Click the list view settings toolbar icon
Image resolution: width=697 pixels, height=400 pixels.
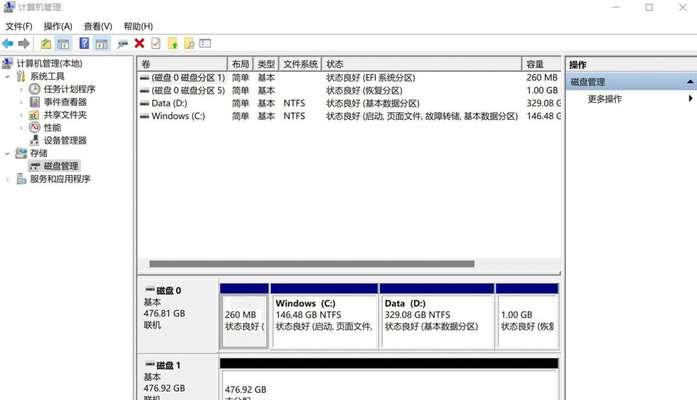click(205, 43)
